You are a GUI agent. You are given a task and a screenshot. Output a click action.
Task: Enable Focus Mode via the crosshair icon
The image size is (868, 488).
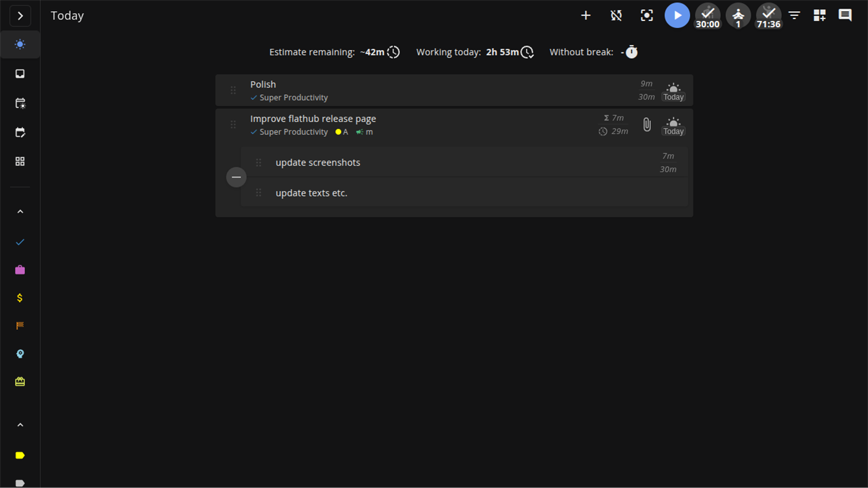click(647, 15)
